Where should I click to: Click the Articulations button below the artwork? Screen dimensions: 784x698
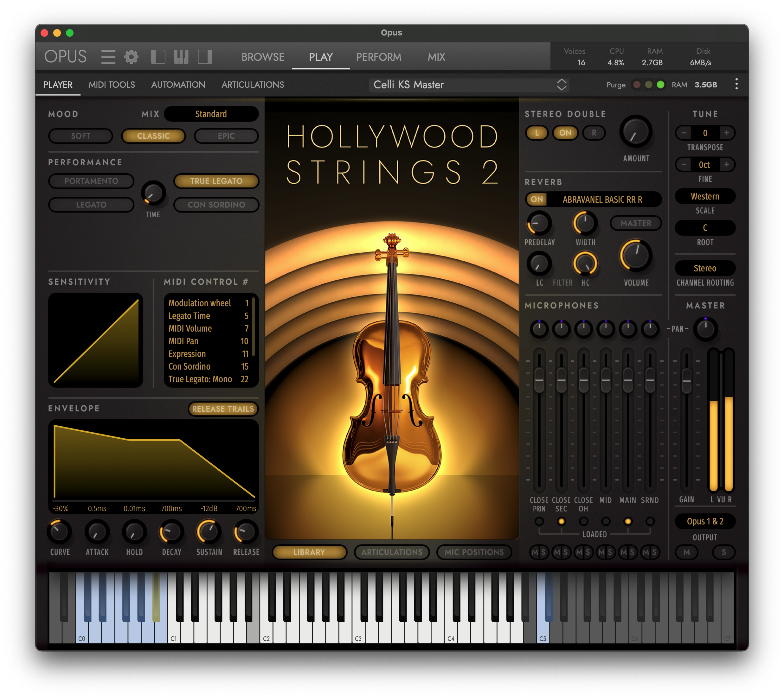[392, 552]
